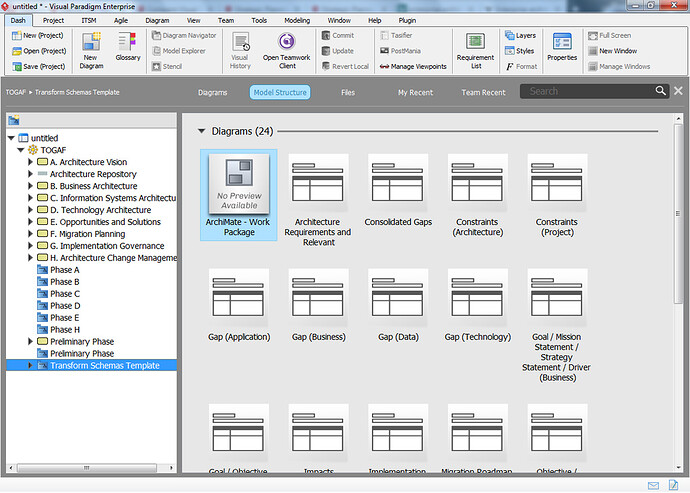Click the folder icon above the model tree
This screenshot has height=493, width=690.
14,120
